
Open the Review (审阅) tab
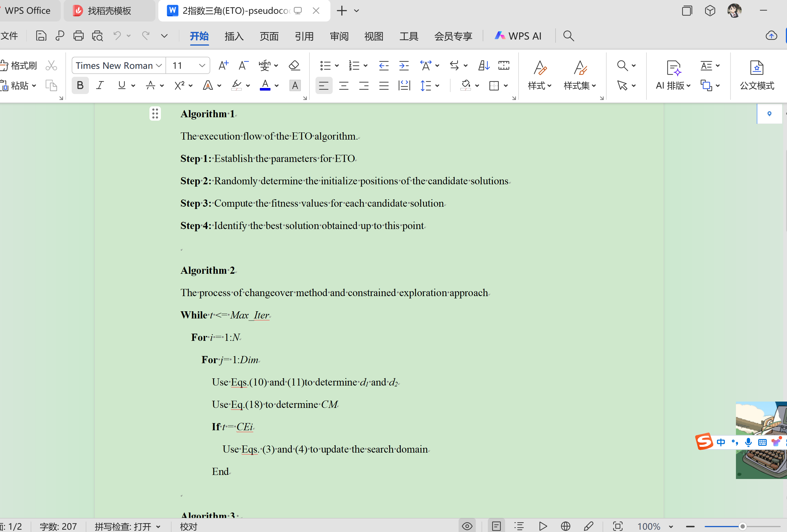tap(339, 36)
